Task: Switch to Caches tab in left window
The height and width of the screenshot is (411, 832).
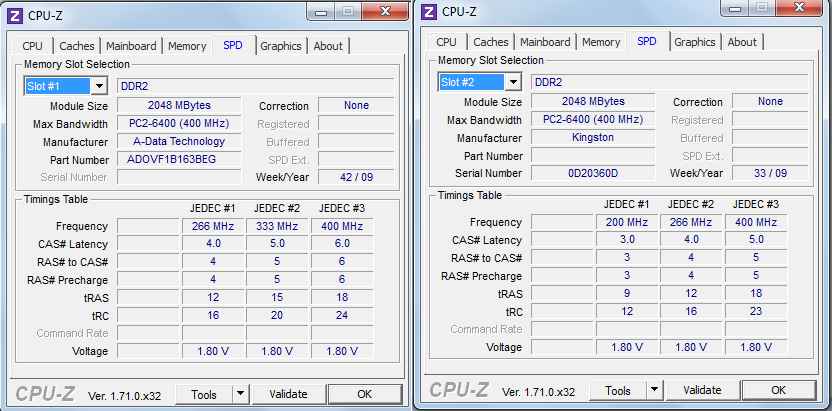Action: point(77,46)
